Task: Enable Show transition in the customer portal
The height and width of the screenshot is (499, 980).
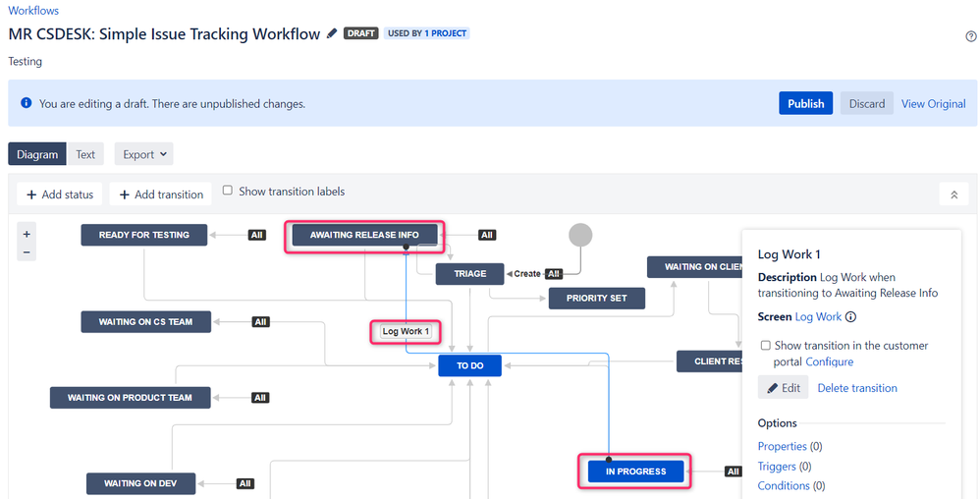Action: coord(766,345)
